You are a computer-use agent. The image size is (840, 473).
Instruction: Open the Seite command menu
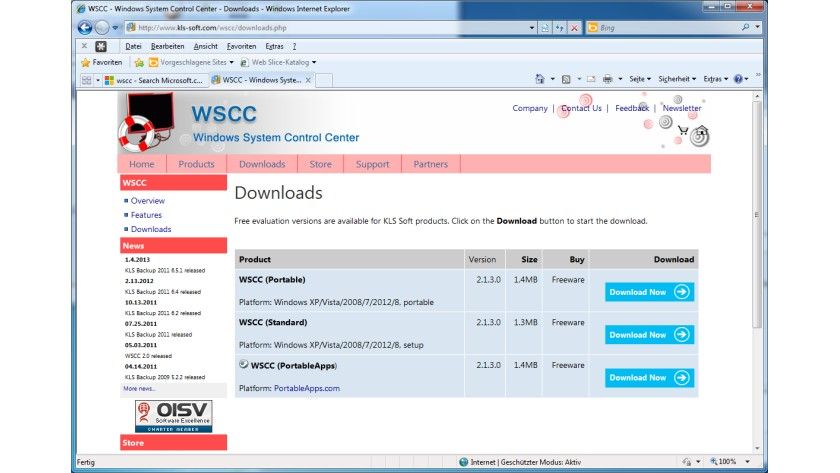[x=640, y=79]
